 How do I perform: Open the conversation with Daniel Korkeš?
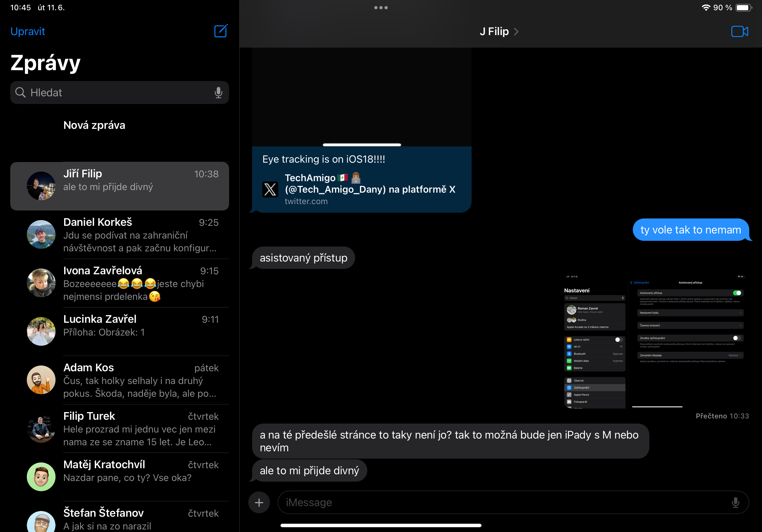click(x=133, y=234)
